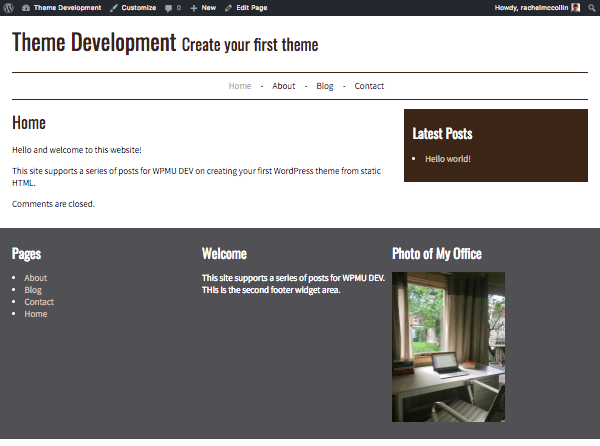Viewport: 600px width, 446px height.
Task: Click the Latest Posts widget heading
Action: (442, 133)
